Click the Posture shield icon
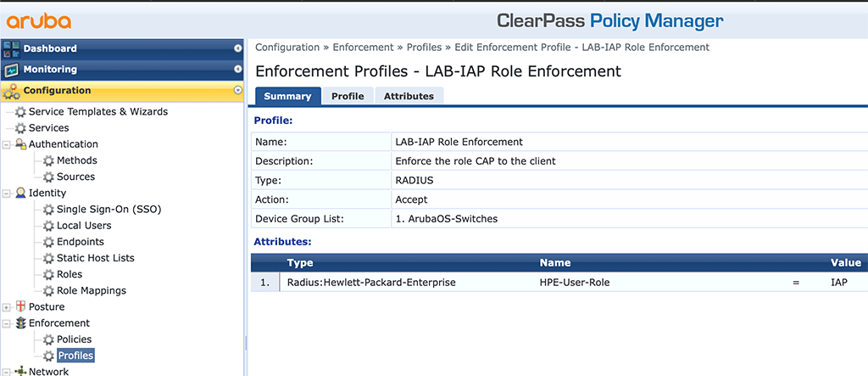This screenshot has height=376, width=868. [20, 306]
